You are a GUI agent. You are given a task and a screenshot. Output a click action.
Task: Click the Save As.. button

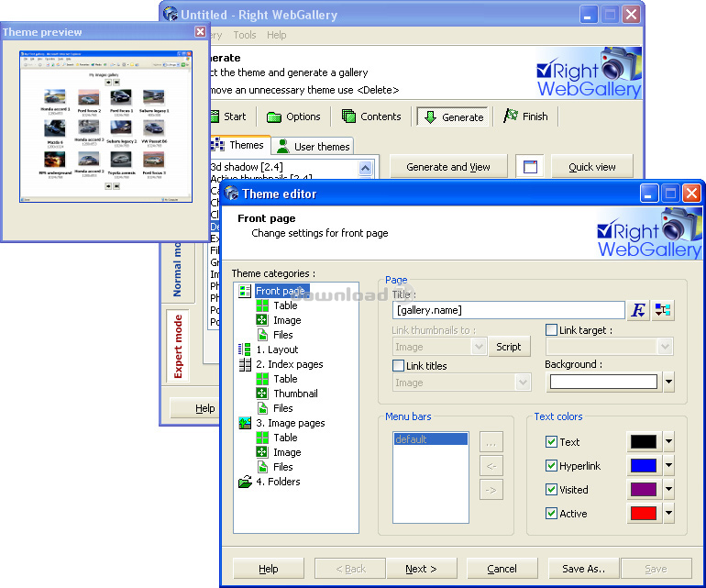584,569
